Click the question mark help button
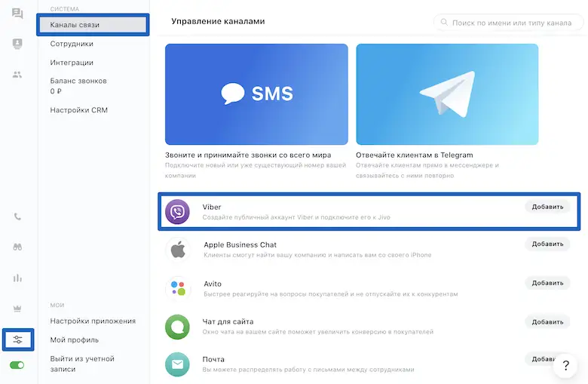Image resolution: width=588 pixels, height=384 pixels. click(x=565, y=365)
